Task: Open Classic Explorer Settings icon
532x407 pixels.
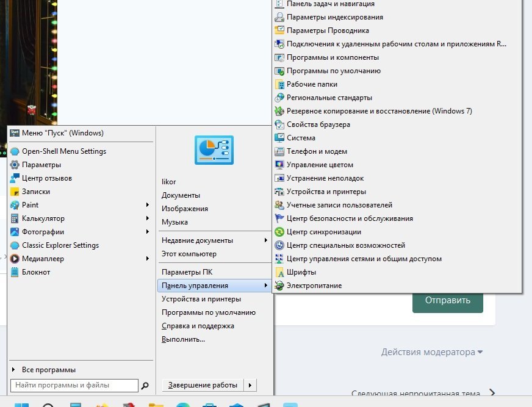Action: 15,245
